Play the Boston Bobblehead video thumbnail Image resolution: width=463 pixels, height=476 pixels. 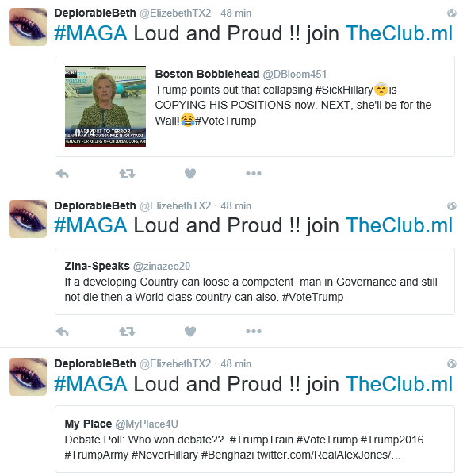[105, 106]
